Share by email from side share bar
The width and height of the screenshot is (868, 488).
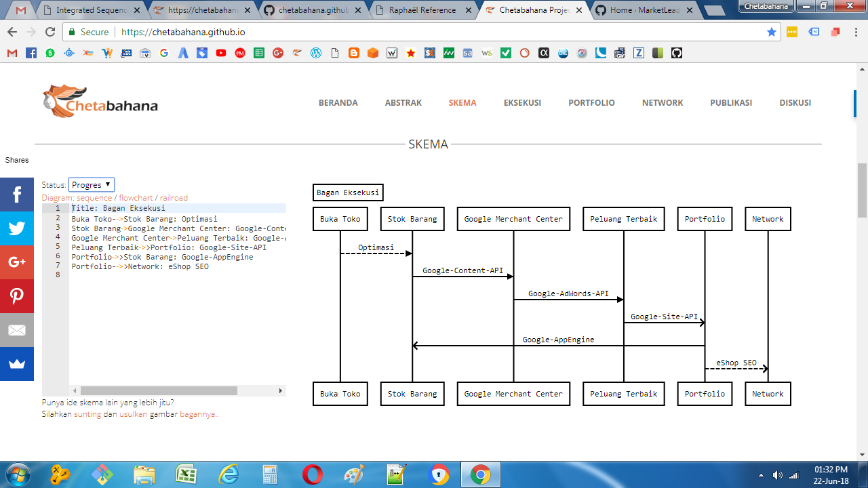[17, 330]
